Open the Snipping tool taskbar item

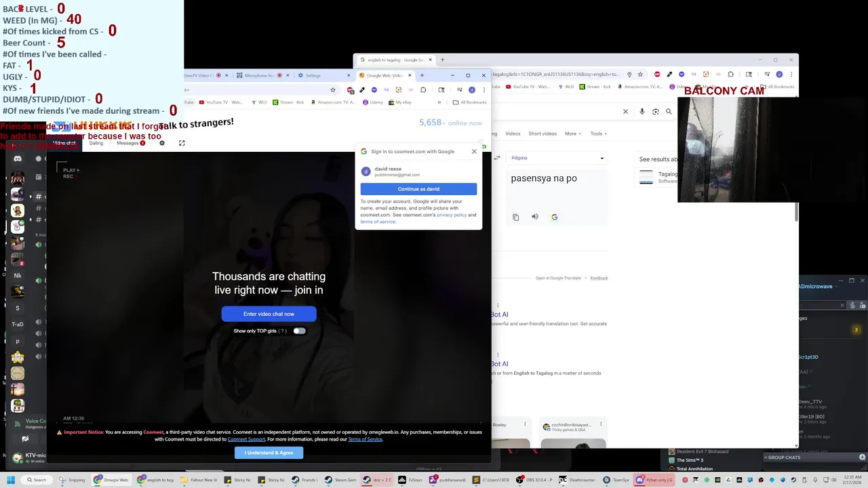(x=73, y=480)
